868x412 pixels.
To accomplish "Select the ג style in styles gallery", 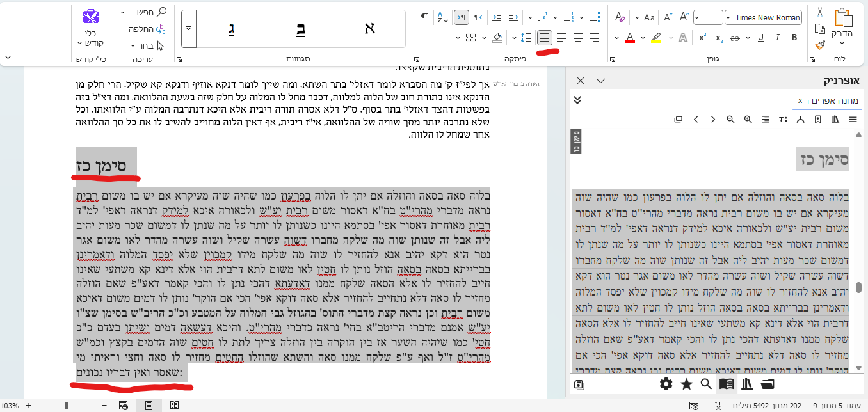I will (x=230, y=28).
